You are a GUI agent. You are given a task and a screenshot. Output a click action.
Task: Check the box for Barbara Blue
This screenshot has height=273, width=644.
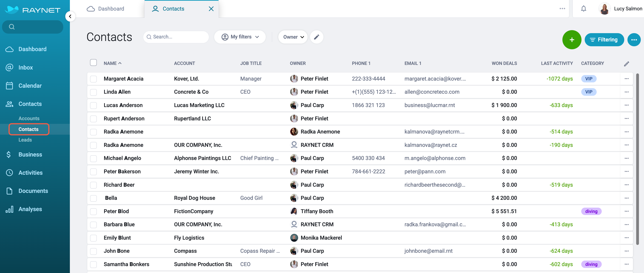tap(93, 225)
